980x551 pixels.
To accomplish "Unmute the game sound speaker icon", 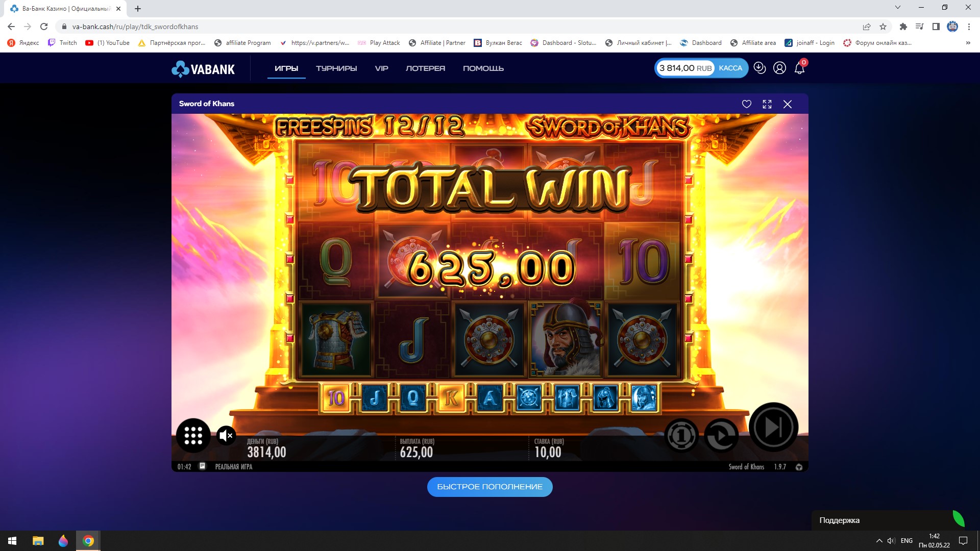I will [226, 435].
